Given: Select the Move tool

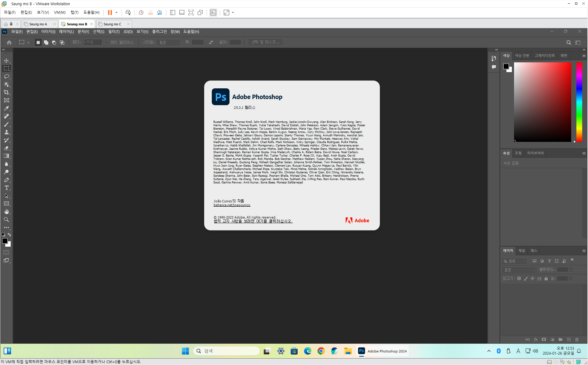Looking at the screenshot, I should tap(6, 61).
